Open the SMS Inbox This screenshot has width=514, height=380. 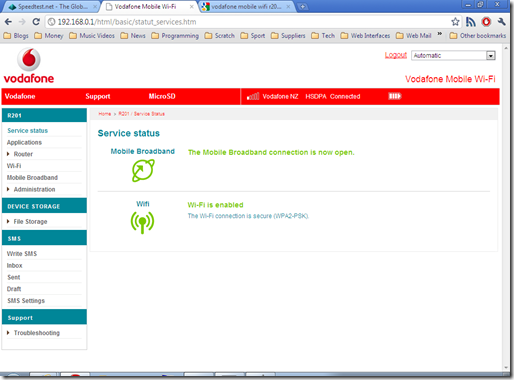15,266
